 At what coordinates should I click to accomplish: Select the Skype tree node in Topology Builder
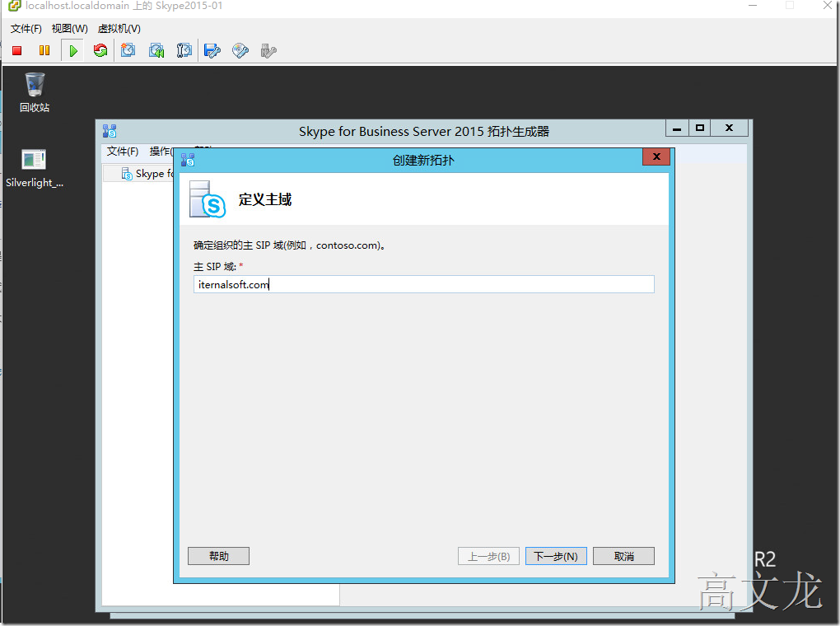[148, 174]
